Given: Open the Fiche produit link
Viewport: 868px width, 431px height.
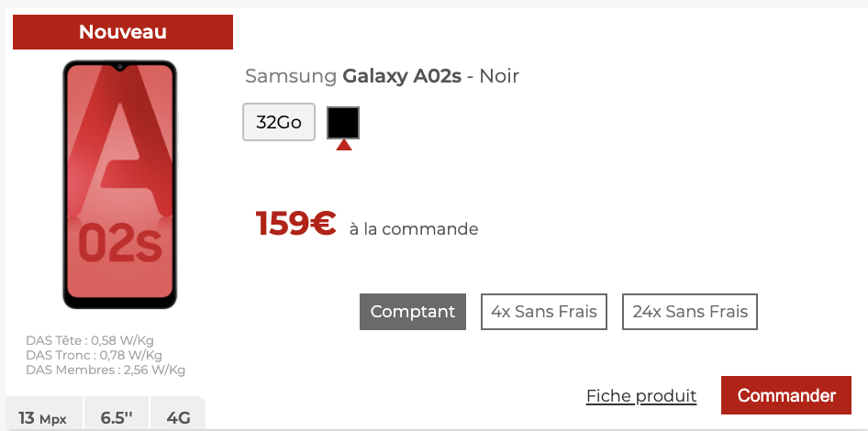Looking at the screenshot, I should [x=641, y=396].
